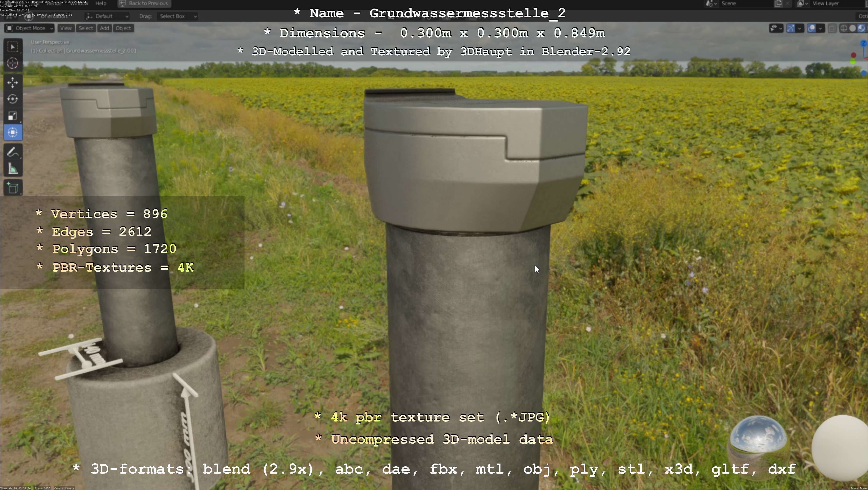The height and width of the screenshot is (490, 868).
Task: Create a new scene with copy icon
Action: pos(778,3)
